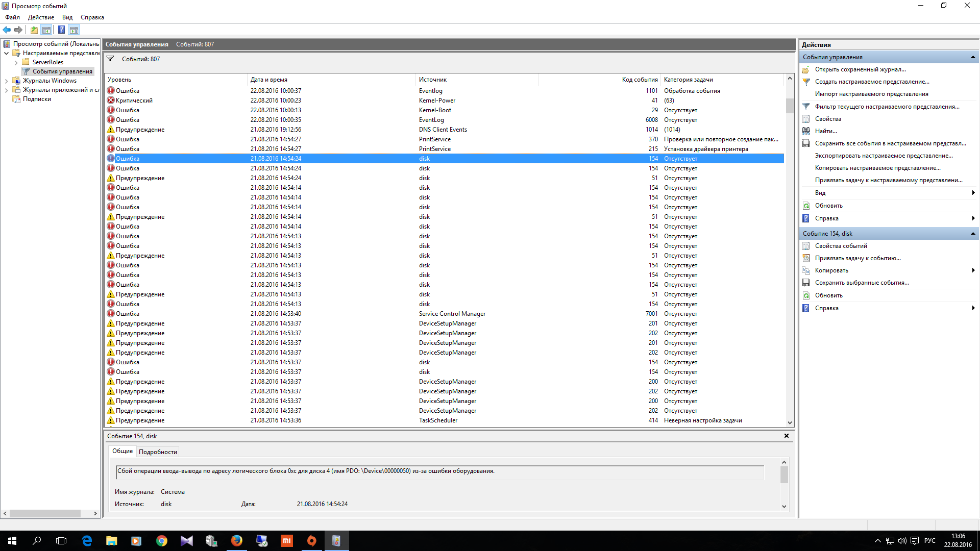Switch to the Подробности tab
The image size is (980, 551).
pyautogui.click(x=158, y=452)
